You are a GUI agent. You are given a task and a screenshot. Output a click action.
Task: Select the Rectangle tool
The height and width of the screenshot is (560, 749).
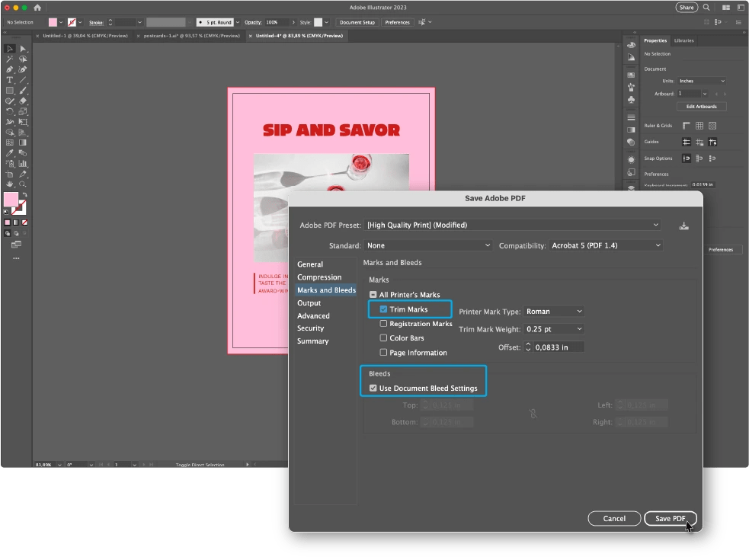[x=10, y=91]
